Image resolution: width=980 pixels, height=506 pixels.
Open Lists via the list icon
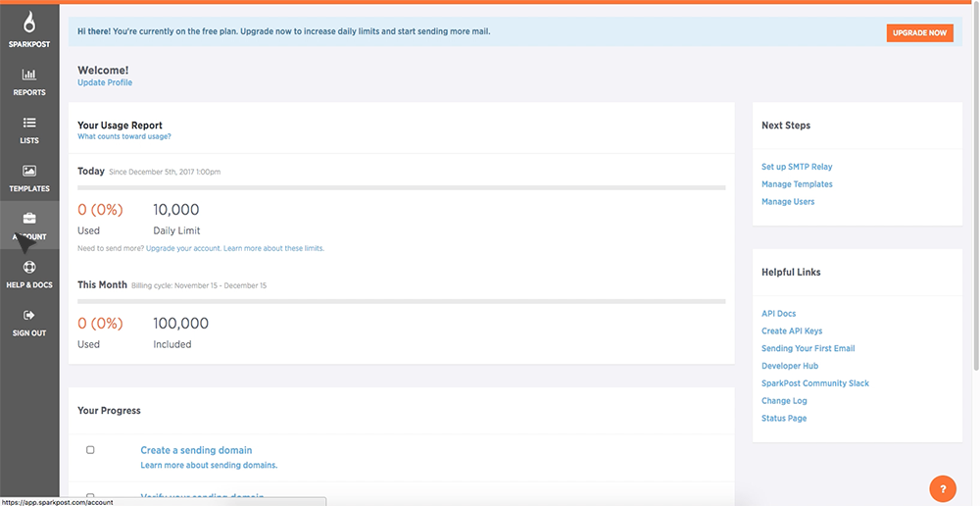tap(29, 123)
